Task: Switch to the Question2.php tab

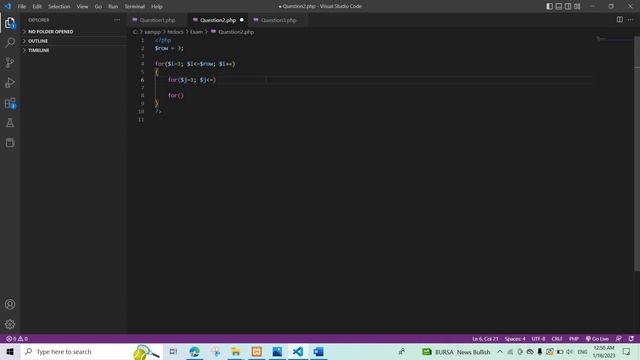Action: 218,20
